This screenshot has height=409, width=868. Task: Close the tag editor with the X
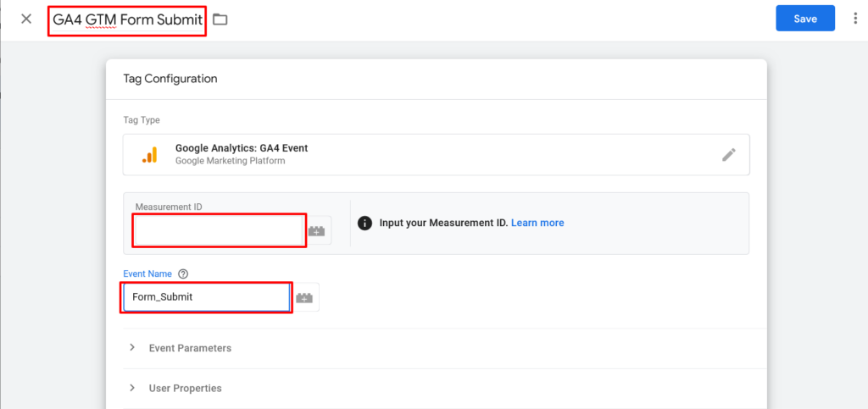[x=26, y=19]
